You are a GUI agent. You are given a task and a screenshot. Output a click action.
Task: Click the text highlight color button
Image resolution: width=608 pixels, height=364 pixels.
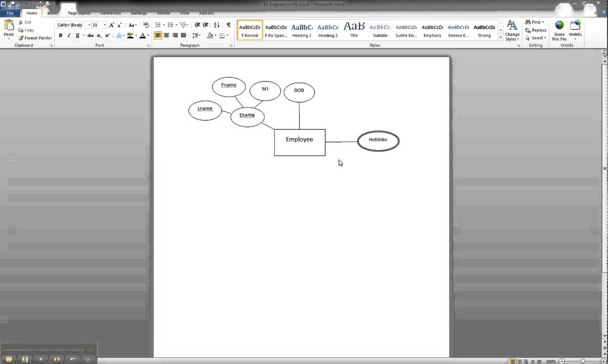click(130, 35)
